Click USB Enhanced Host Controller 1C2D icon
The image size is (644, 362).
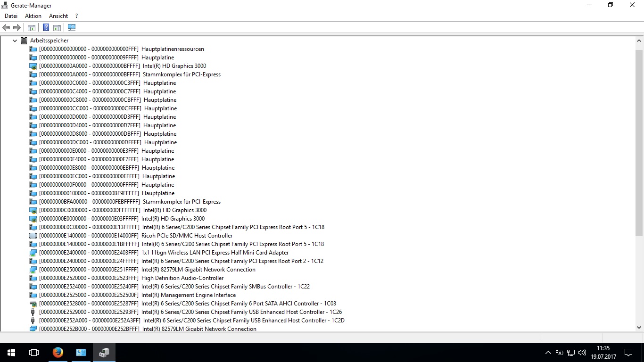point(33,321)
